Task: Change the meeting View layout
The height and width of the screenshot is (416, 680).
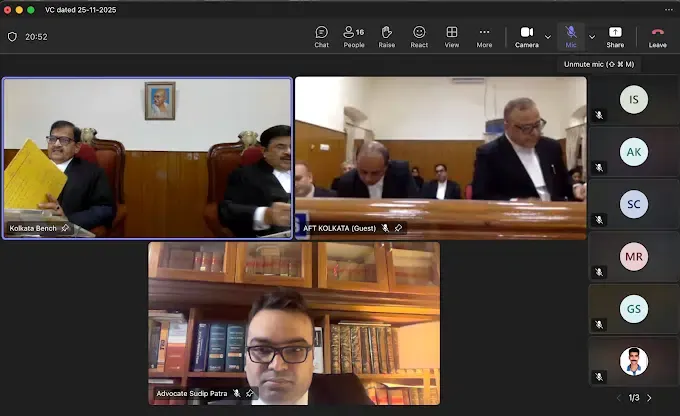Action: coord(451,37)
